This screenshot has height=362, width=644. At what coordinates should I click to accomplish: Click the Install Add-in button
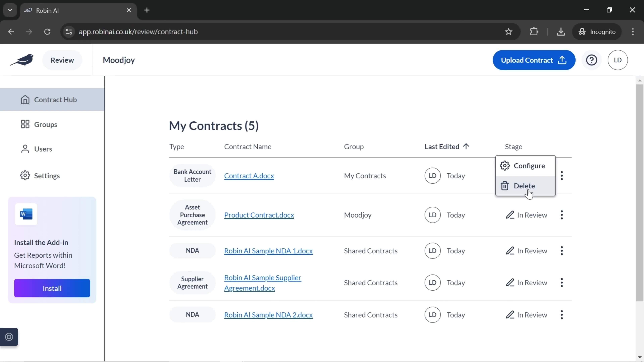[52, 288]
